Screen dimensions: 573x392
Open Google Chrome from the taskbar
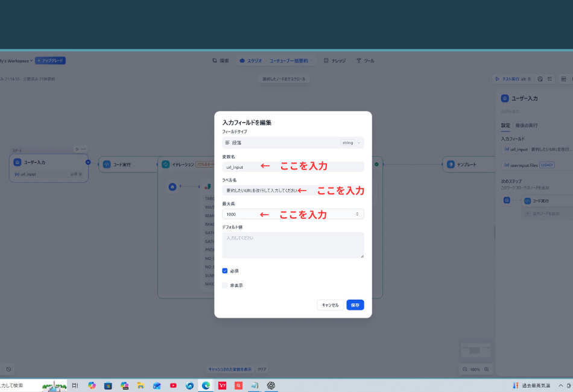pos(206,385)
